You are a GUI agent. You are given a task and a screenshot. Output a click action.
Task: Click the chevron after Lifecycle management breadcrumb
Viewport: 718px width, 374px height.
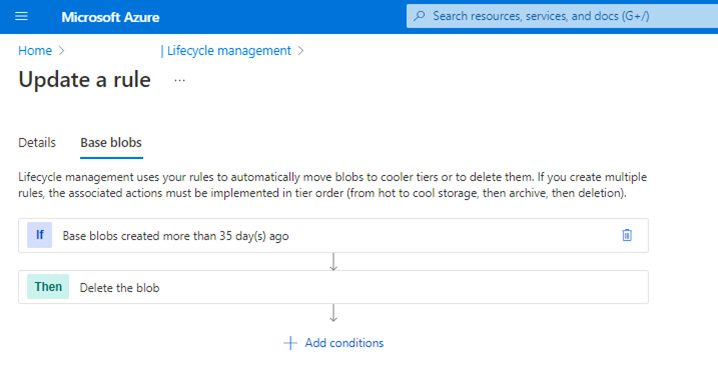(x=300, y=50)
